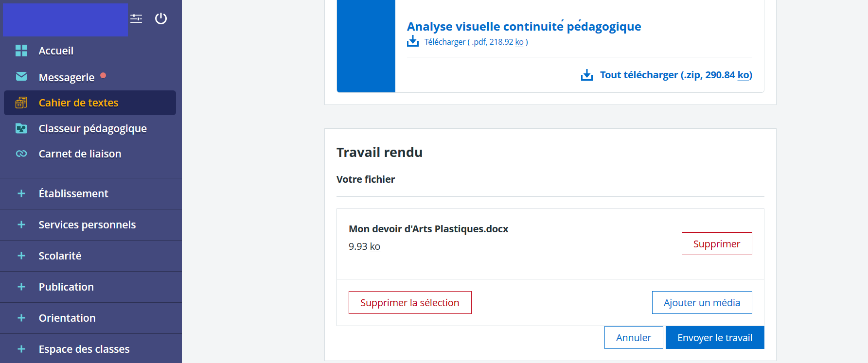Click the download-all zip icon
This screenshot has width=868, height=363.
(587, 75)
